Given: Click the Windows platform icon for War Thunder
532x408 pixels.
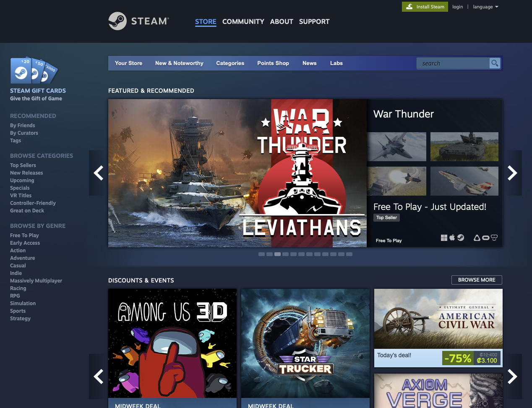Looking at the screenshot, I should point(444,238).
